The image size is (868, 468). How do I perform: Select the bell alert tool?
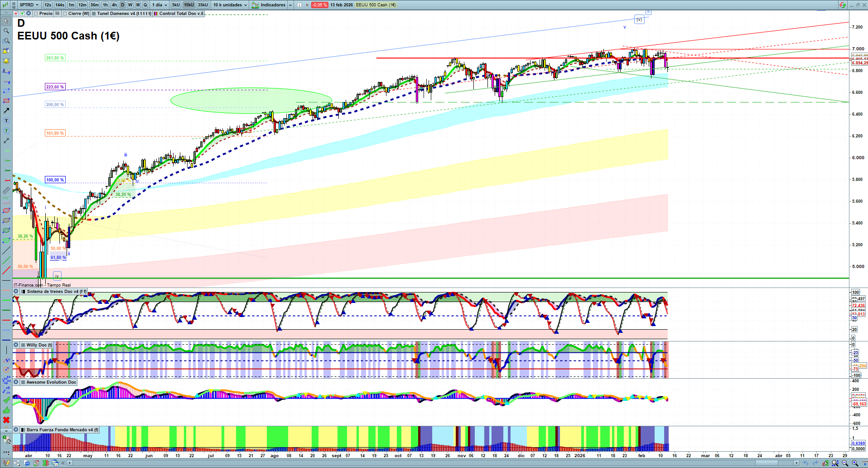tap(6, 61)
